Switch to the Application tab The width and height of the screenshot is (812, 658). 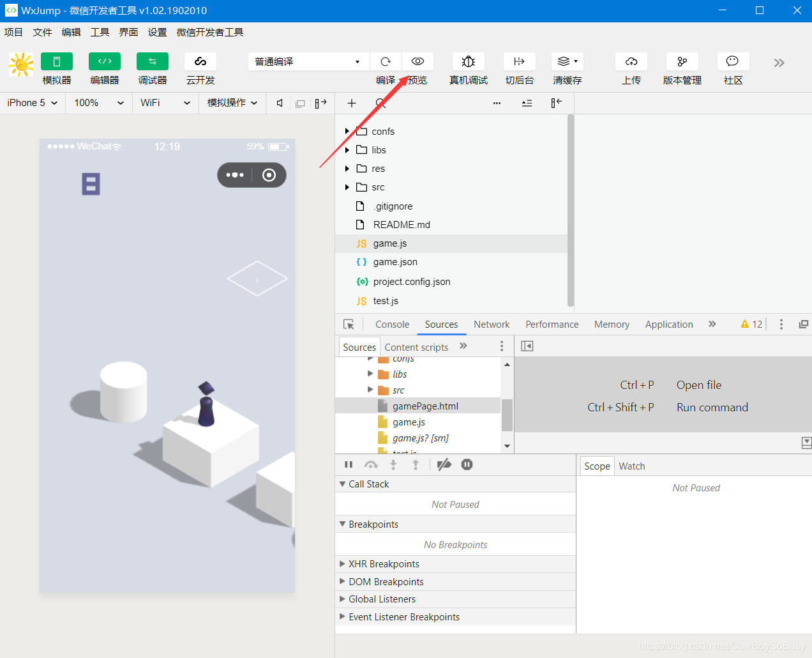pos(669,325)
